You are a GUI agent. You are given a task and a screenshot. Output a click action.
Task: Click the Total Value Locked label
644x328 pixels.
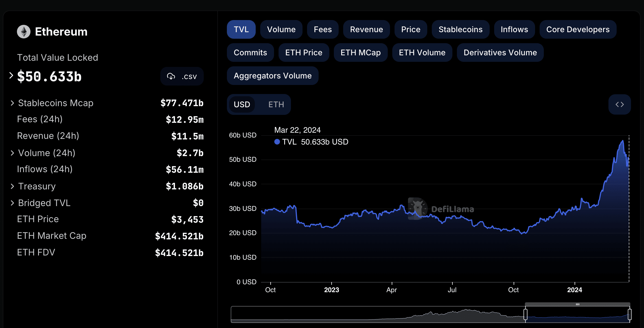(x=58, y=58)
